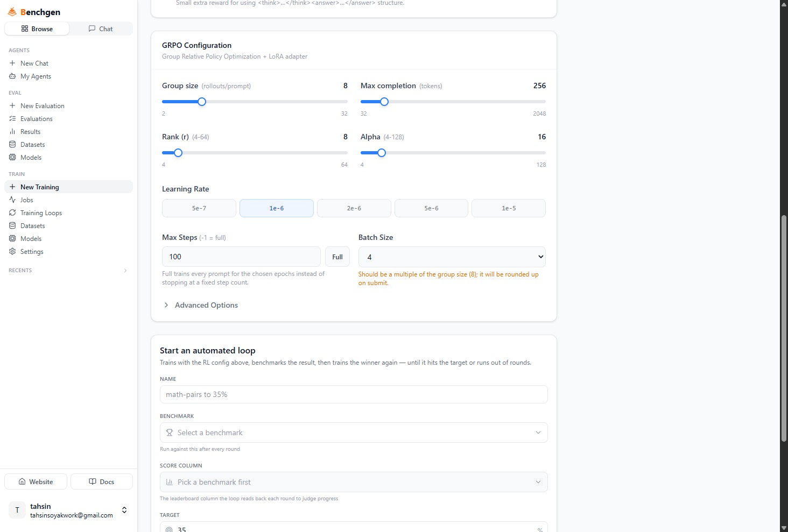
Task: Select the 1e-5 learning rate
Action: (x=509, y=208)
